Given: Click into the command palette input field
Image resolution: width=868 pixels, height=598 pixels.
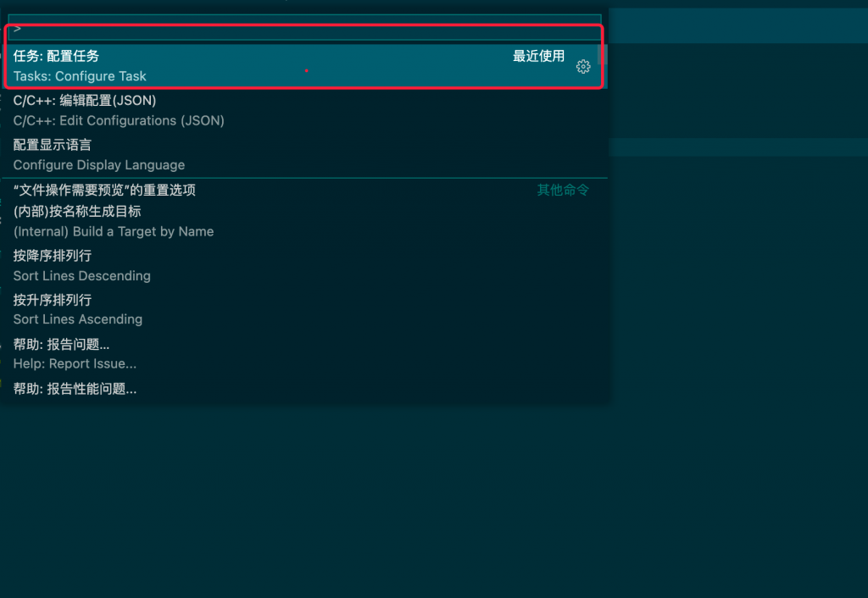Looking at the screenshot, I should coord(305,28).
